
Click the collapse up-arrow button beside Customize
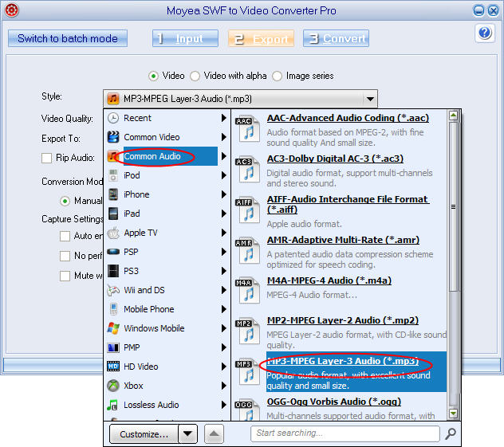pyautogui.click(x=214, y=433)
